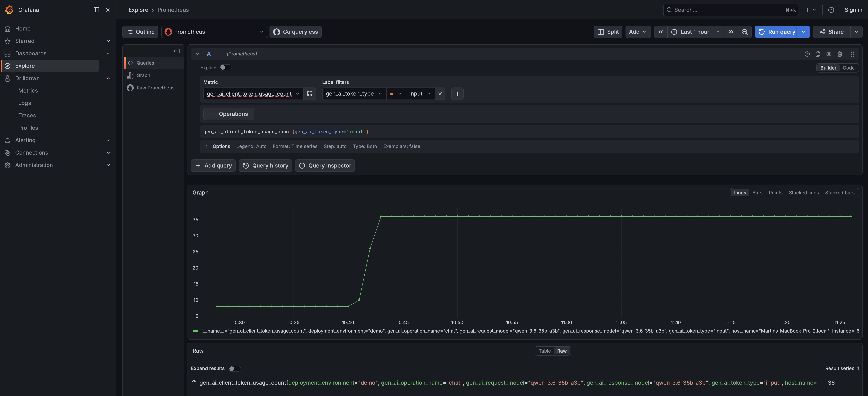Add a new label filter
Viewport: 868px width, 396px height.
point(457,94)
